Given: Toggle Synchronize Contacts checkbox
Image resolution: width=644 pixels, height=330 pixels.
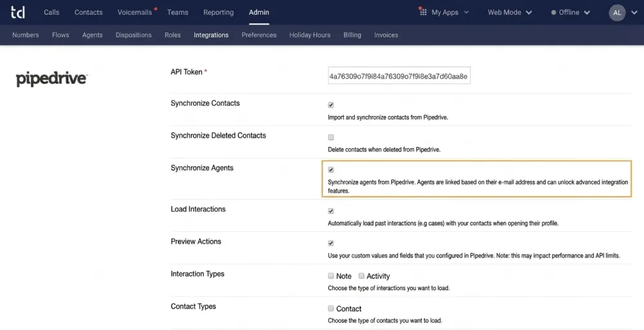Looking at the screenshot, I should coord(331,105).
